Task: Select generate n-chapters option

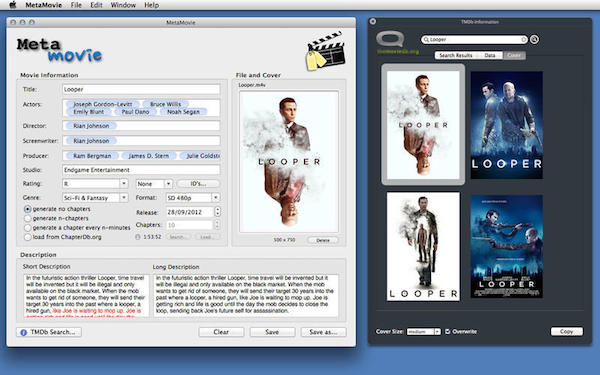Action: pyautogui.click(x=28, y=218)
